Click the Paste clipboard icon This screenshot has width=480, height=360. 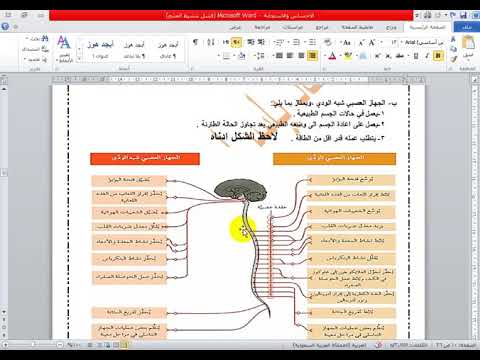[x=468, y=43]
